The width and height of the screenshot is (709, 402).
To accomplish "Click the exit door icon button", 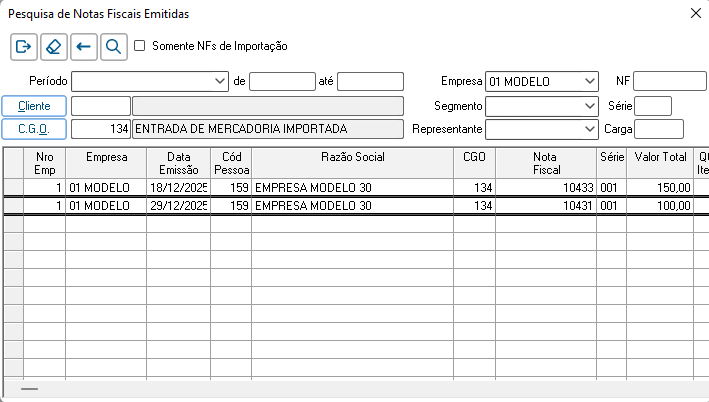I will pos(24,46).
